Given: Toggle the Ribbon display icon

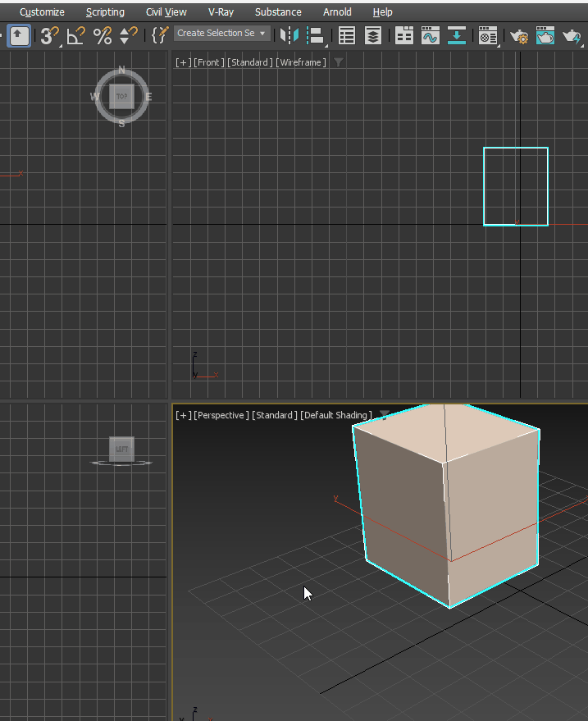Looking at the screenshot, I should click(x=404, y=35).
